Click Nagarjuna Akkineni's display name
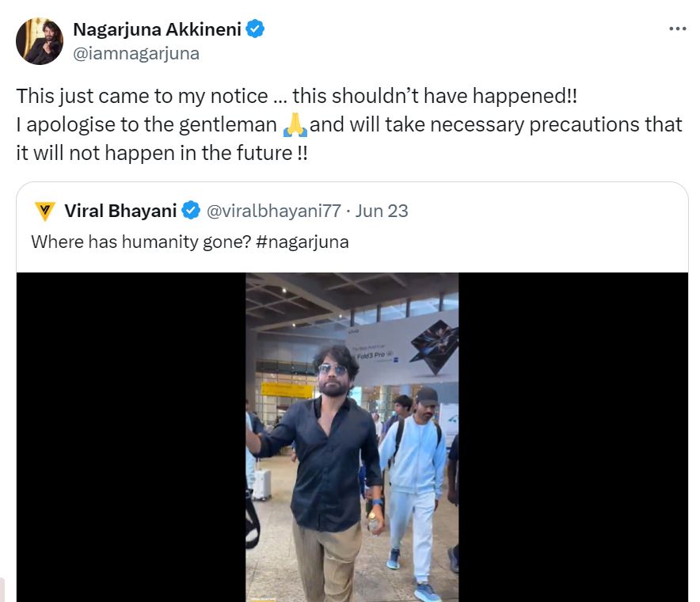Viewport: 700px width, 602px height. (x=154, y=29)
